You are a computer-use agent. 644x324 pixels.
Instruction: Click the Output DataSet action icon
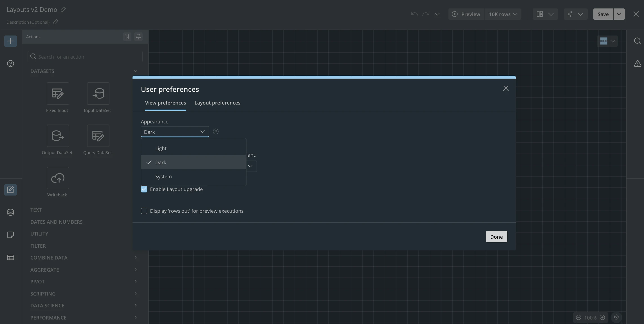[58, 136]
